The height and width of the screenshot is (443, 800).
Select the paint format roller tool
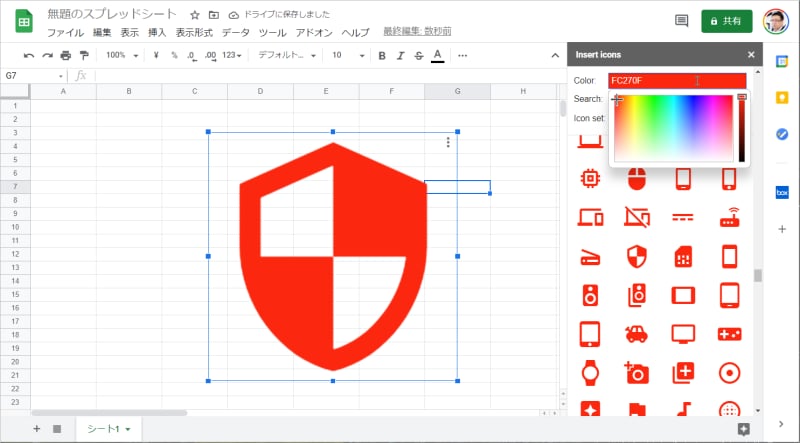(84, 55)
